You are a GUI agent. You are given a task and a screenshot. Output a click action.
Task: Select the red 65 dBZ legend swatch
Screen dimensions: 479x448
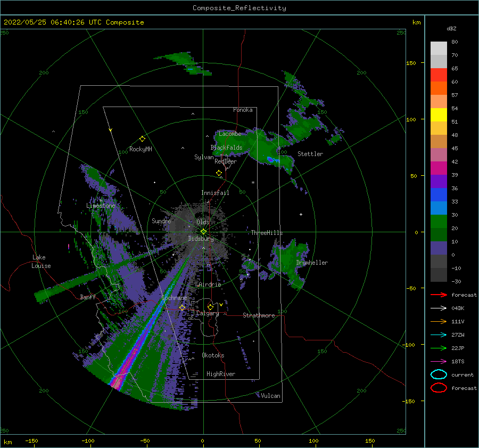(x=439, y=75)
